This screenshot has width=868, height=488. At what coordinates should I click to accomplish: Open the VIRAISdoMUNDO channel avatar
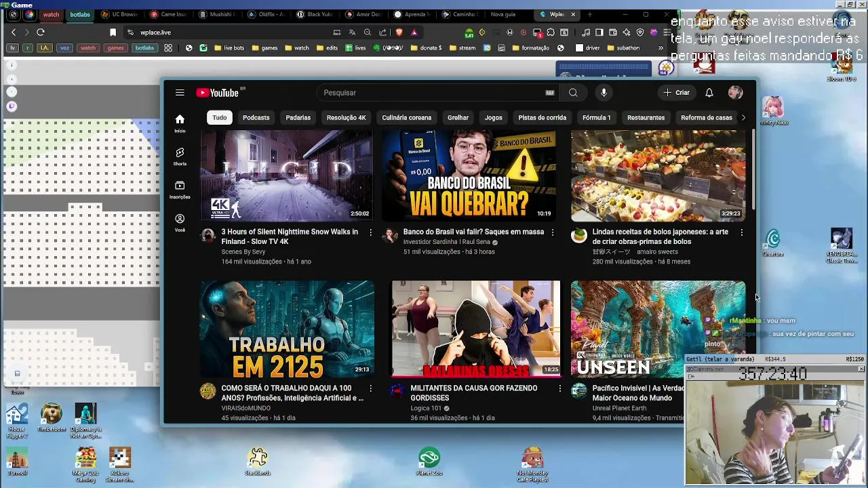coord(208,392)
